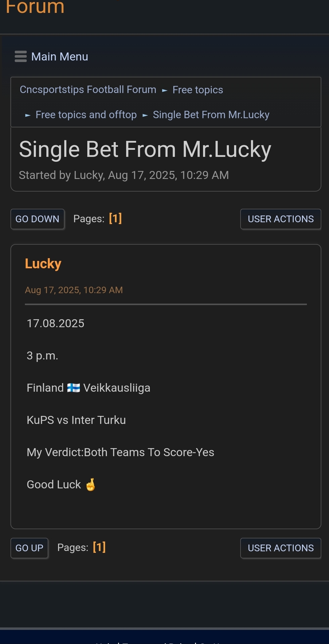Expand USER ACTIONS next to GO DOWN

click(x=280, y=219)
